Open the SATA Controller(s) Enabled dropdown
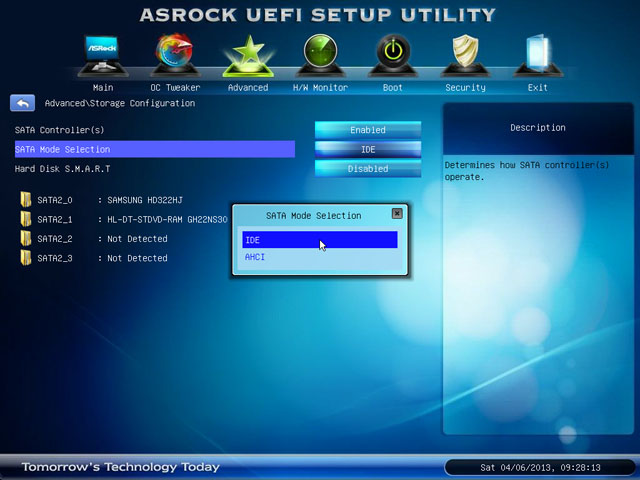Image resolution: width=640 pixels, height=480 pixels. pos(368,130)
